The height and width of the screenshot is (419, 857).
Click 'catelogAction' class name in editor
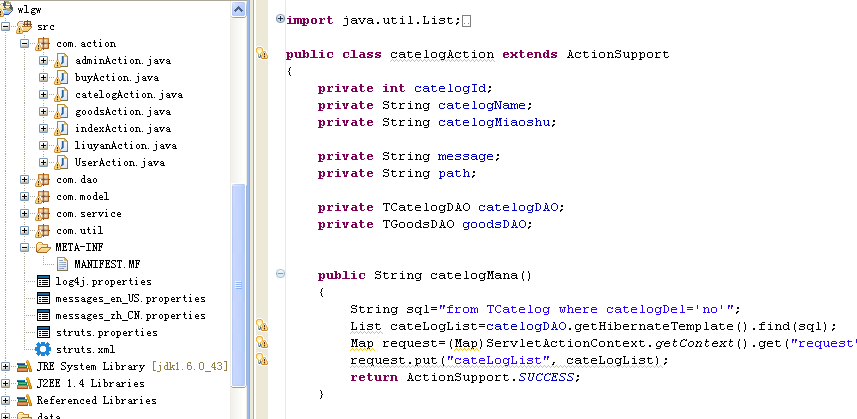442,54
